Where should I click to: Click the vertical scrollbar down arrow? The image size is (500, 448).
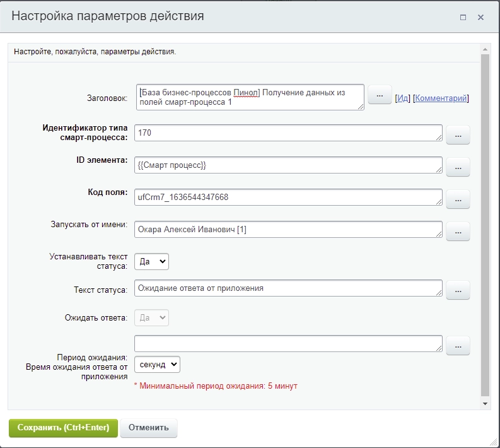click(x=485, y=403)
